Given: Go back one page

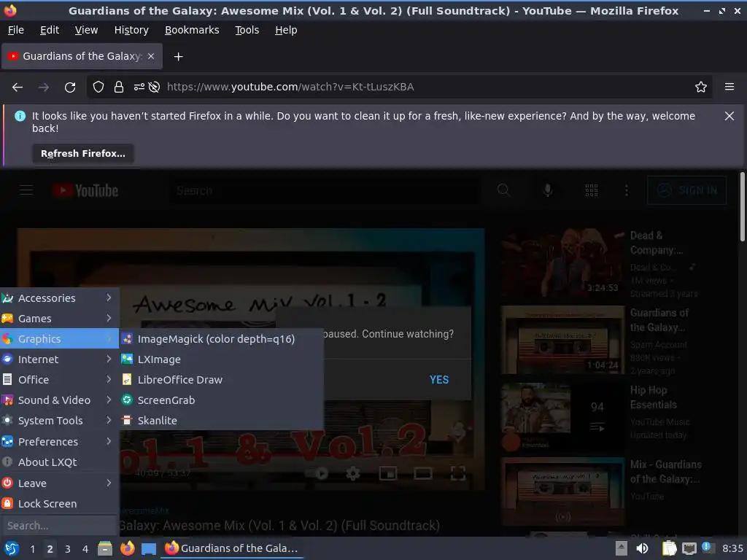Looking at the screenshot, I should click(18, 87).
